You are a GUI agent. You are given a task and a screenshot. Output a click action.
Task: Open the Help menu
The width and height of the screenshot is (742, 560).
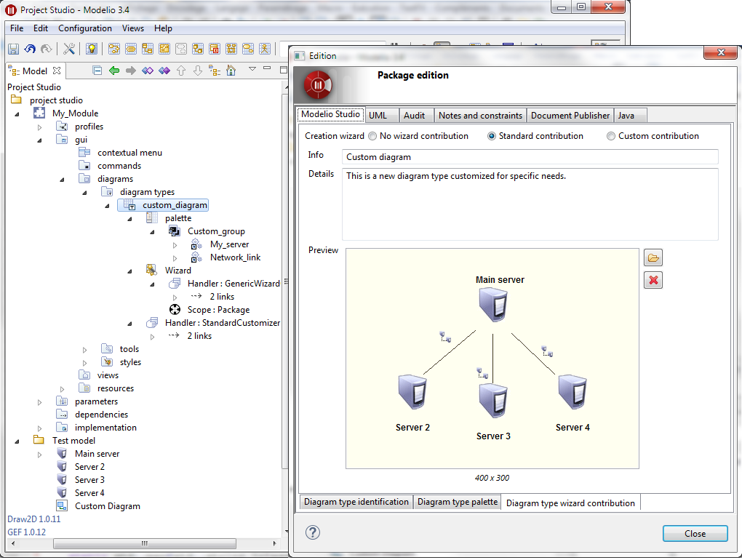coord(163,28)
